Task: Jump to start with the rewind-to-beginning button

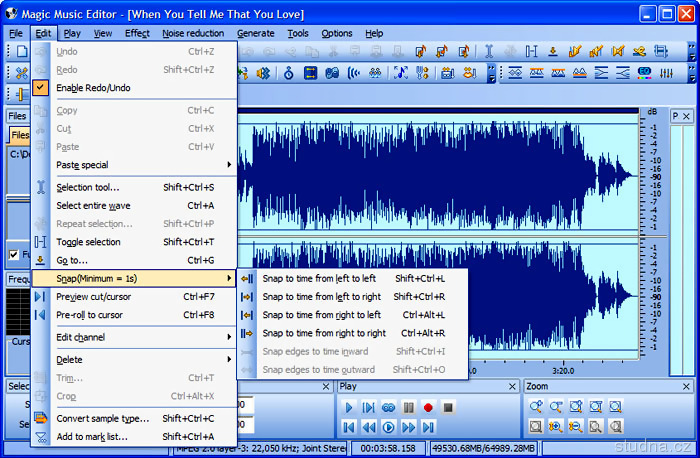Action: click(348, 427)
